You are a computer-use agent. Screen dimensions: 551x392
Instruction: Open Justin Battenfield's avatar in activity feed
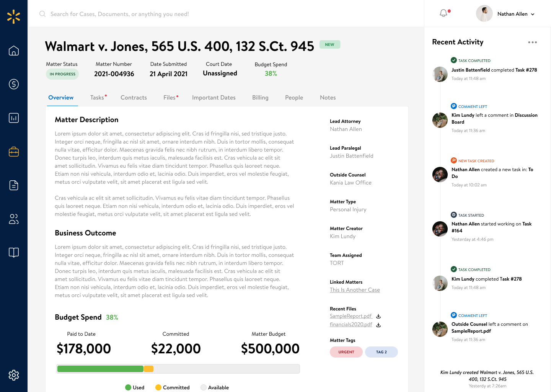coord(440,74)
